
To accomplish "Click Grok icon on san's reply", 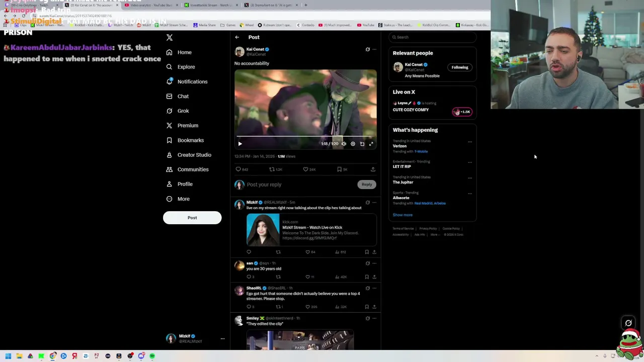I will pyautogui.click(x=367, y=263).
